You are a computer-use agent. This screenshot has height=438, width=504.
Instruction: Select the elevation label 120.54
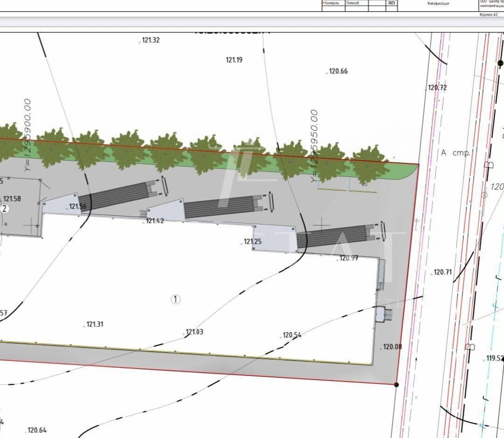point(292,335)
